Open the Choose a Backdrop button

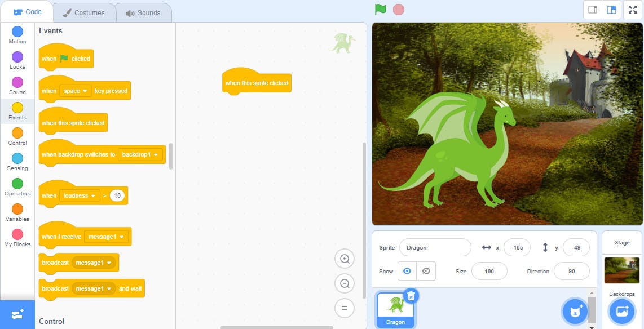pos(622,312)
